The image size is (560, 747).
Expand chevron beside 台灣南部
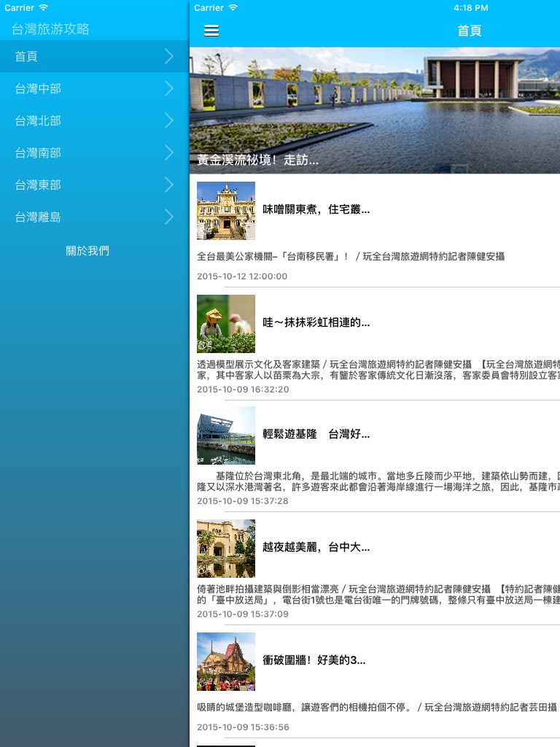169,152
